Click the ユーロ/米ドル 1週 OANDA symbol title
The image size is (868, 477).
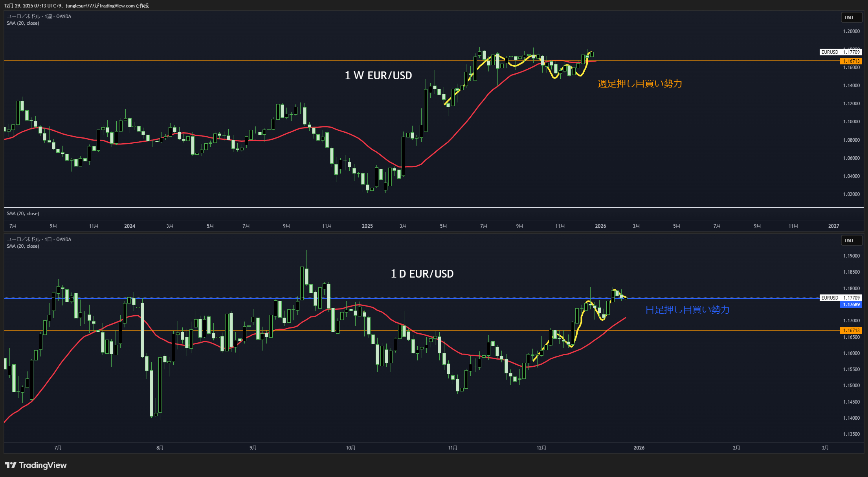[x=39, y=16]
